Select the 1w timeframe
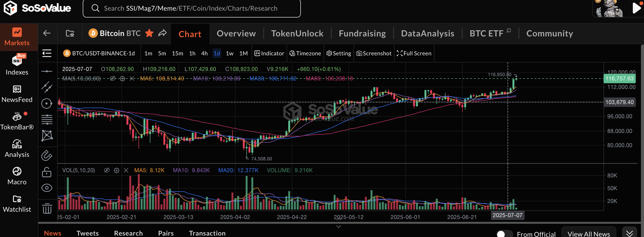Viewport: 644px width, 237px height. [229, 53]
